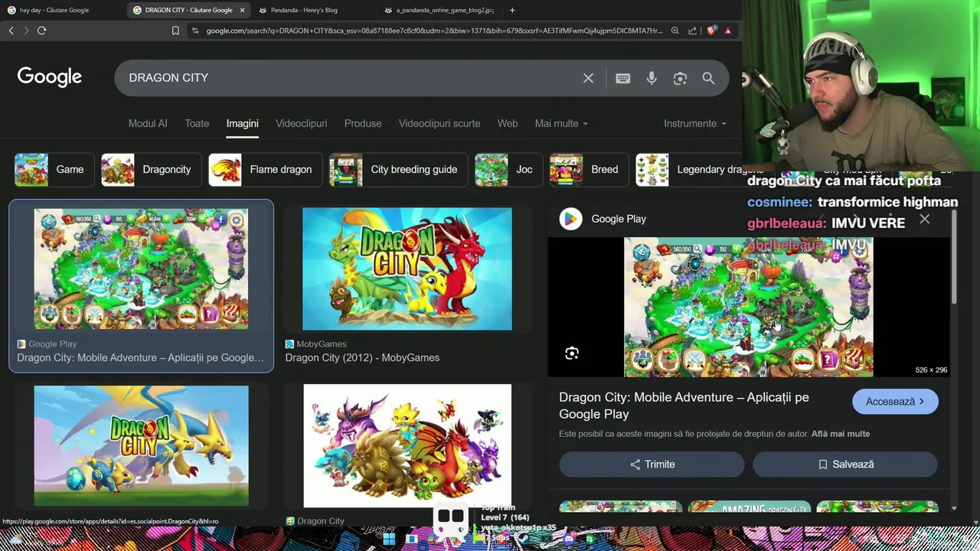Click the Google logo
Image resolution: width=980 pixels, height=551 pixels.
(50, 77)
